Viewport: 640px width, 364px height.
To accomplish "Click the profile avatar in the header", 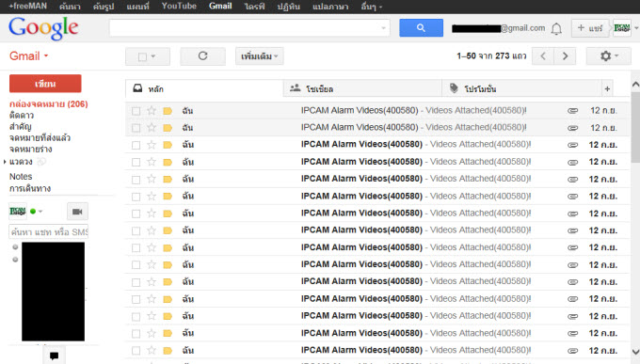I will [x=622, y=28].
